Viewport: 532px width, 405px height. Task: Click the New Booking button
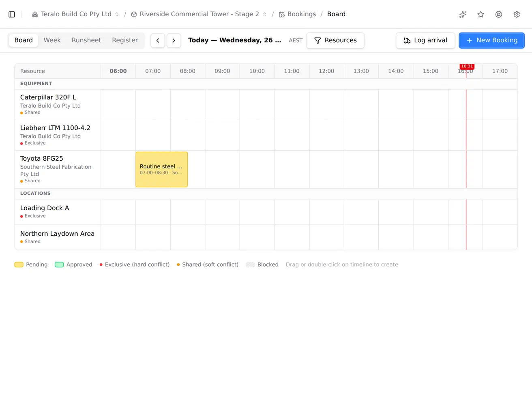[492, 41]
